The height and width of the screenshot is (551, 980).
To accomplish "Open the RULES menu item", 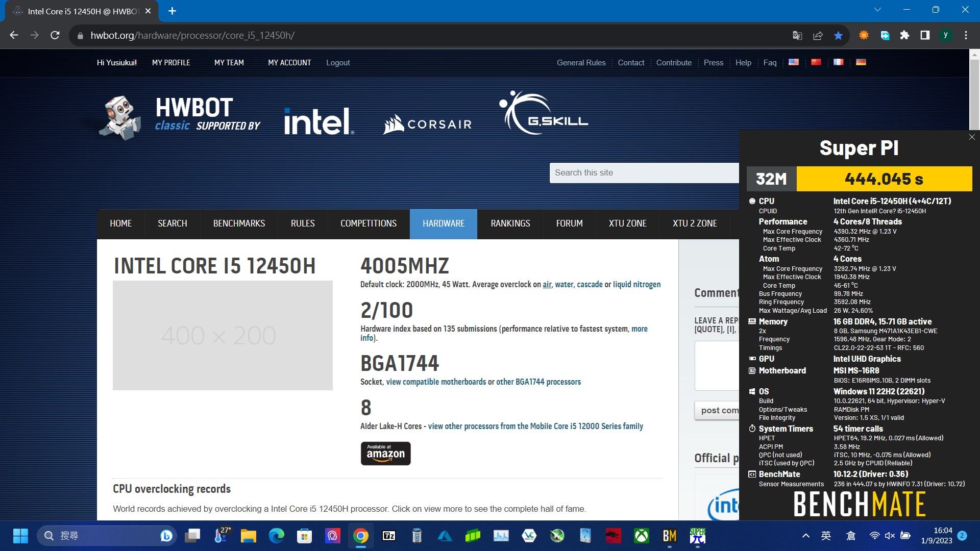I will click(x=303, y=223).
